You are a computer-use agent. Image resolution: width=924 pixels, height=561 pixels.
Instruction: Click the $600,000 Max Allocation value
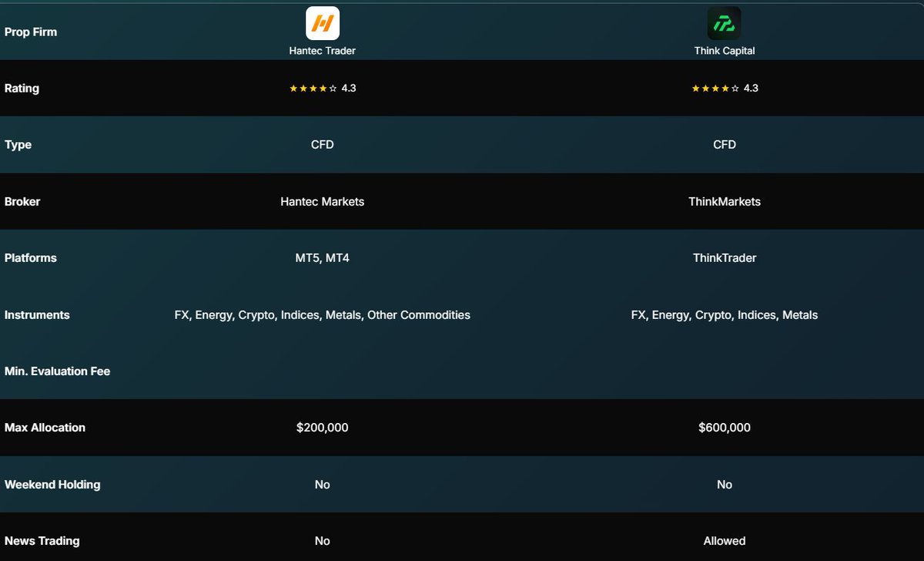pos(724,427)
